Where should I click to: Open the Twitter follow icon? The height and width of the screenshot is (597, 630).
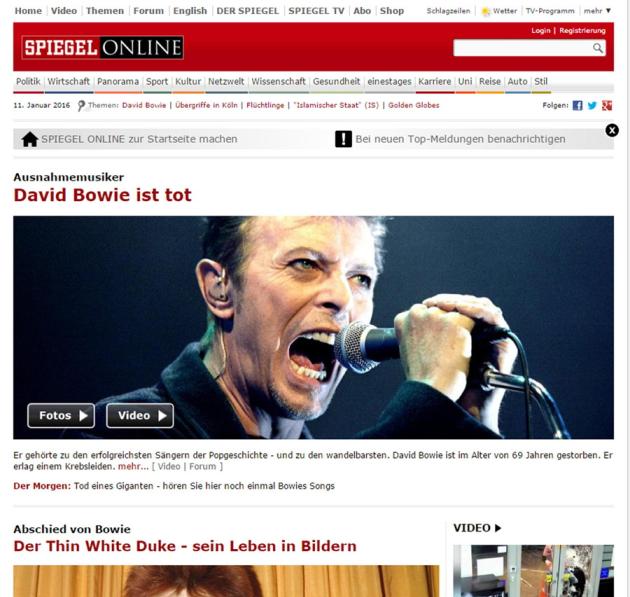click(x=592, y=105)
